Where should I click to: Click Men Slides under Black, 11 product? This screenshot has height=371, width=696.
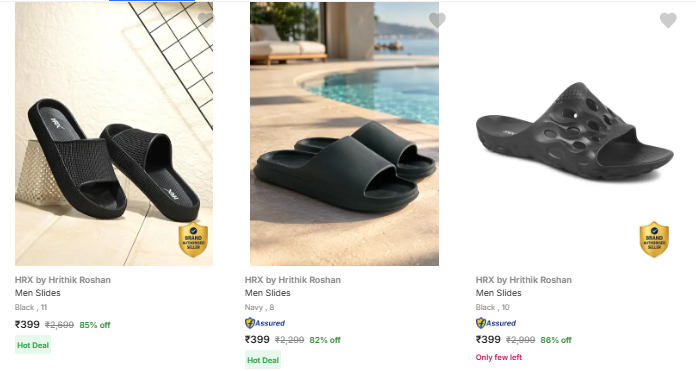click(38, 293)
